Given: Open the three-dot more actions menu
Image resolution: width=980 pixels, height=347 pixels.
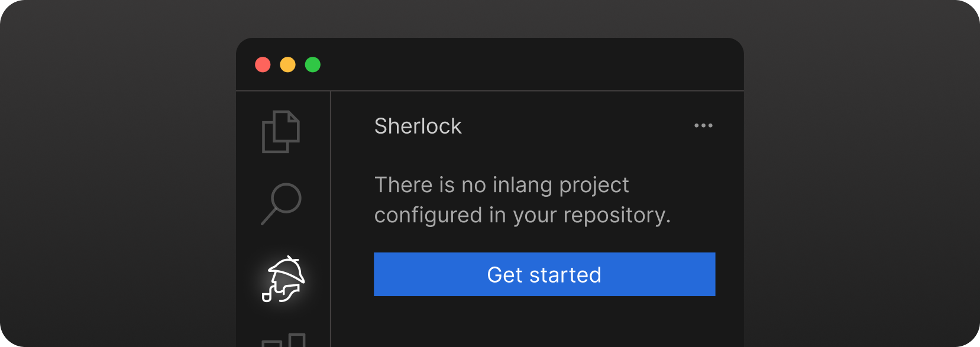Looking at the screenshot, I should tap(703, 125).
